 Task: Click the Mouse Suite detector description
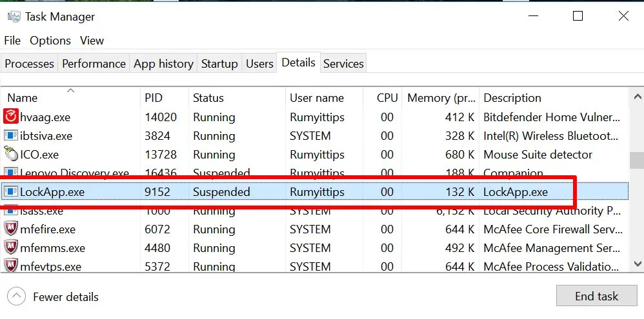538,155
